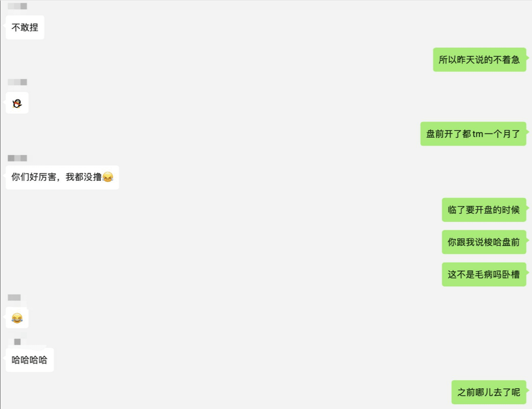
Task: Click the 卧槽 text at bubble end
Action: pos(511,274)
